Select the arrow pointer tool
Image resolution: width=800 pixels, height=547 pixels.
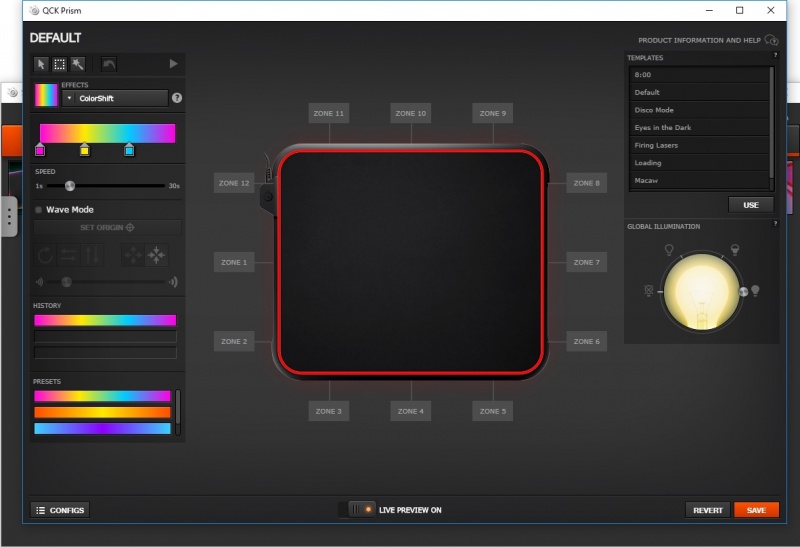[41, 64]
